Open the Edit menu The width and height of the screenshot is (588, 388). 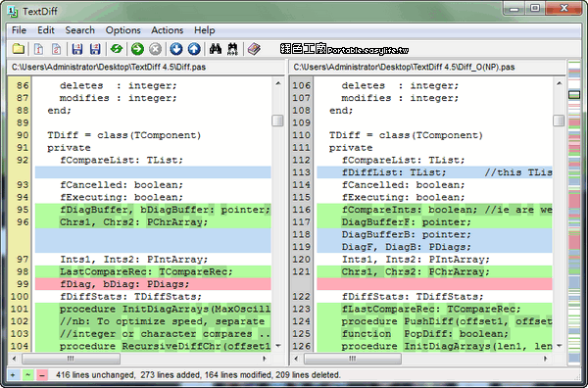click(x=46, y=30)
